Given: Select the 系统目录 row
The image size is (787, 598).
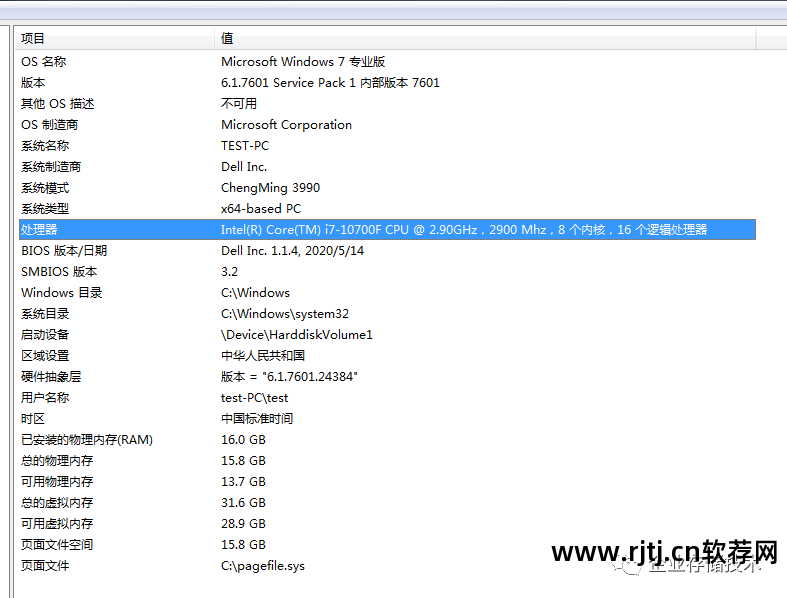Looking at the screenshot, I should click(387, 314).
